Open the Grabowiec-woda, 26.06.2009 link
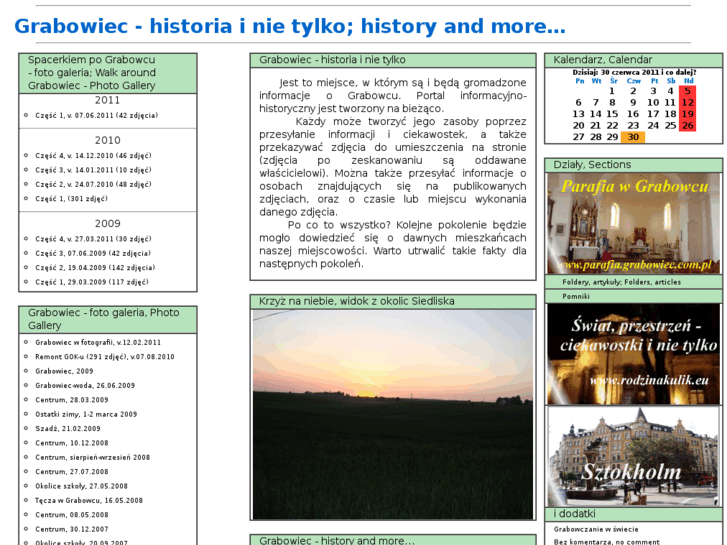 tap(85, 385)
